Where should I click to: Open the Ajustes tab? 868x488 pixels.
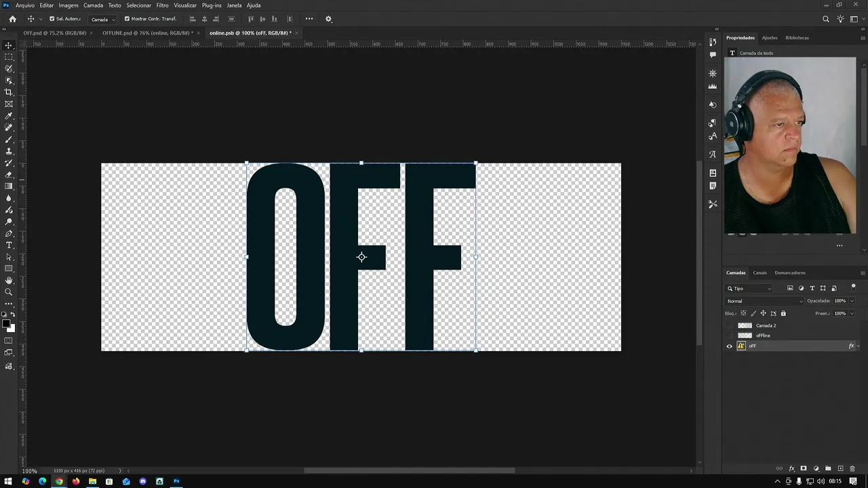[770, 38]
